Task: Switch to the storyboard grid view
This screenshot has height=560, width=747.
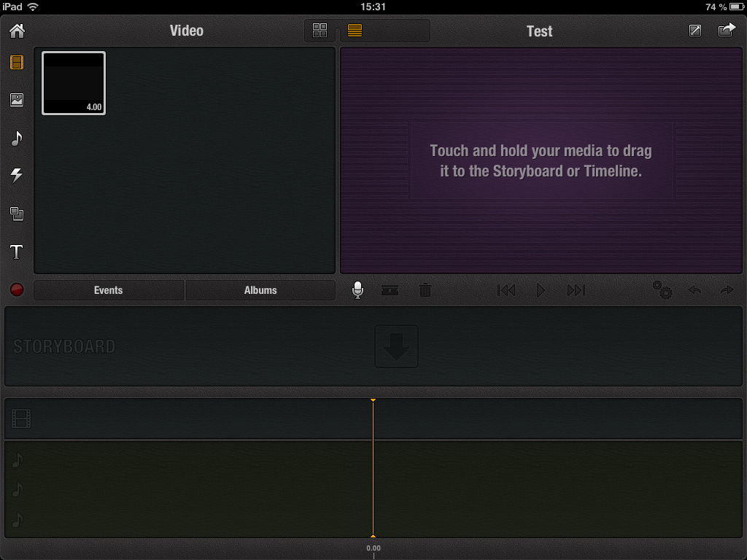Action: point(320,31)
